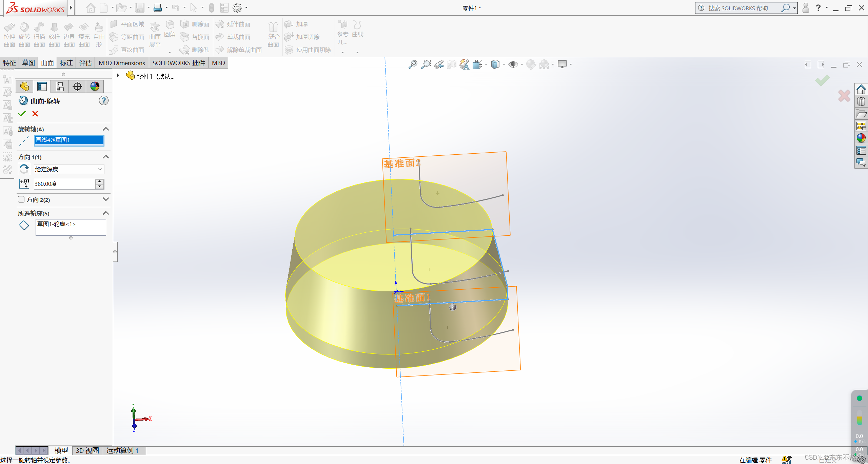Open the DisplayManager color sphere tab
868x464 pixels.
tap(95, 86)
